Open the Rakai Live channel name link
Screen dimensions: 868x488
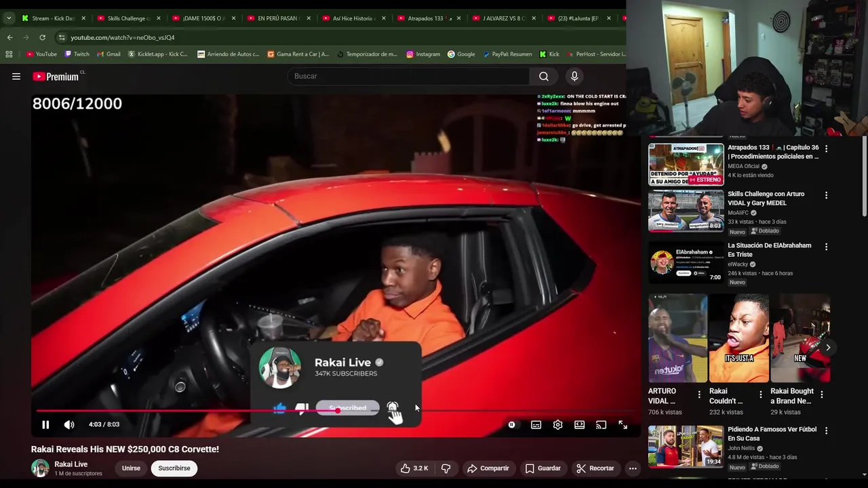click(x=71, y=464)
